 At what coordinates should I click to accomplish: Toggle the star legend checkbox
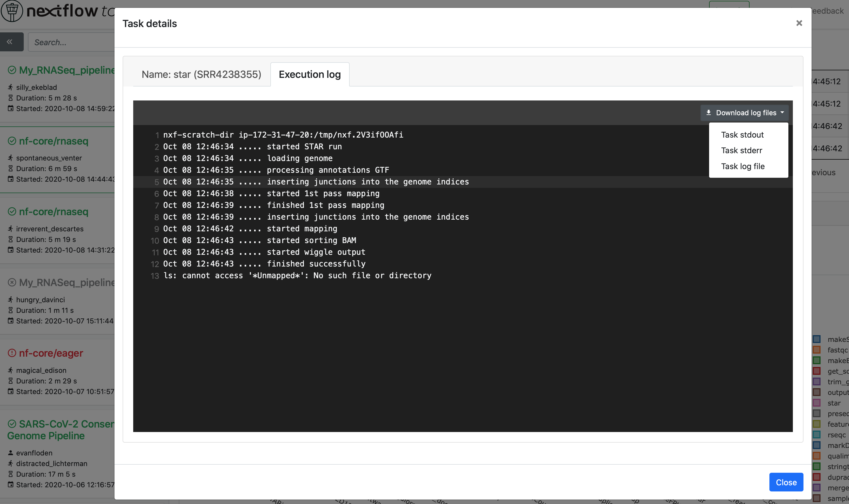coord(816,403)
